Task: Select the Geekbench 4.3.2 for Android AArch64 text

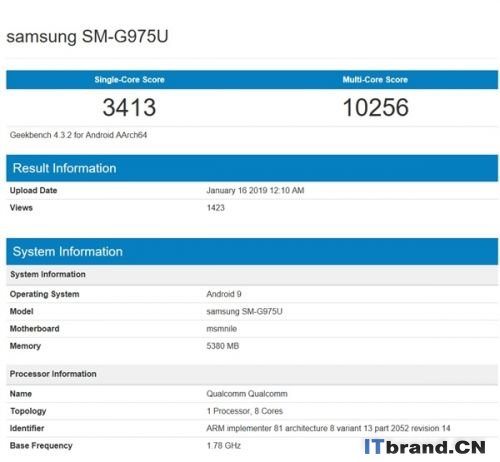Action: [78, 135]
